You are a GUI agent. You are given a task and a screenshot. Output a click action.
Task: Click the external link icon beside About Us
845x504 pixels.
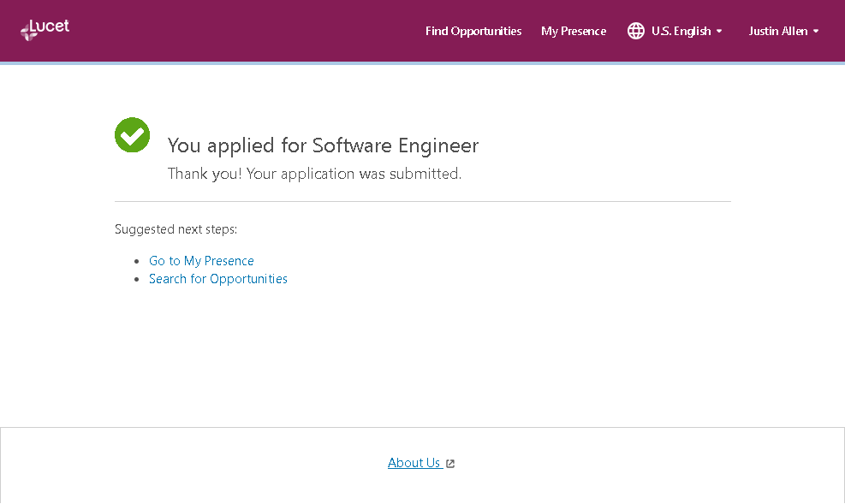450,464
